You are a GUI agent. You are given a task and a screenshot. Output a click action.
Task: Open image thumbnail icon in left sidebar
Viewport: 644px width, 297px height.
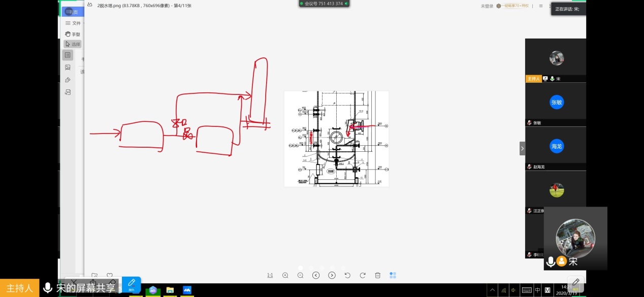click(68, 67)
